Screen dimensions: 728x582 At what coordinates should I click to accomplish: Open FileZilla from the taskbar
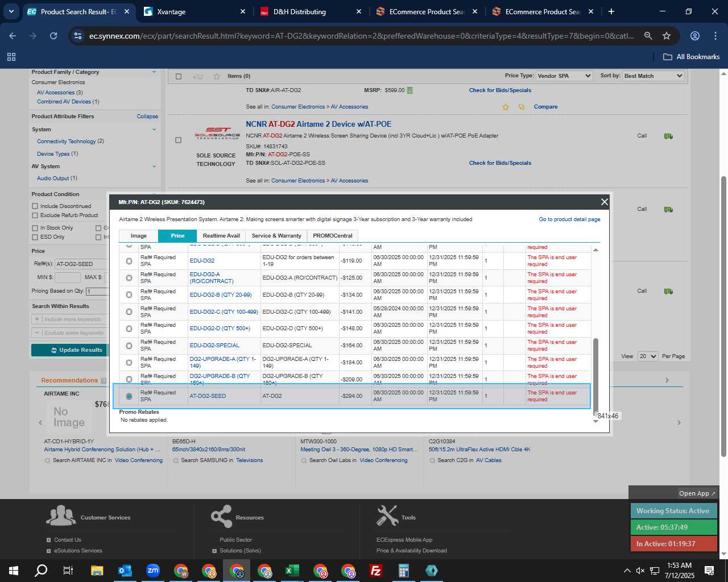click(375, 571)
